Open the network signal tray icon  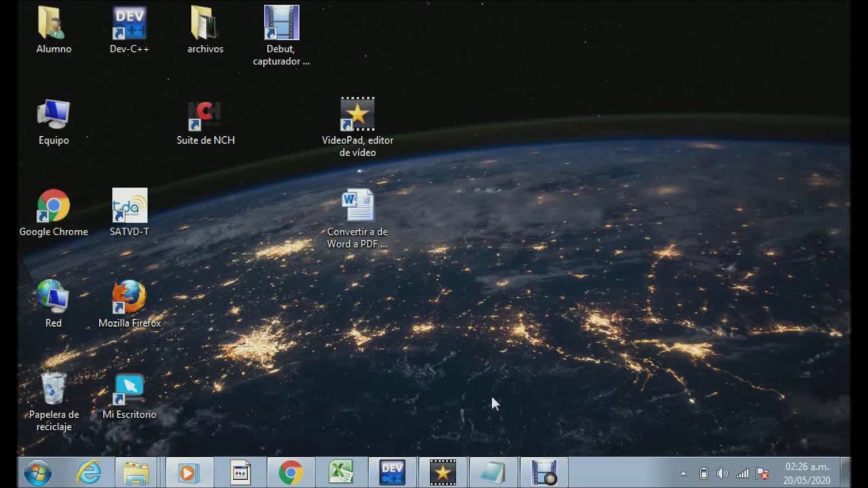pyautogui.click(x=743, y=474)
